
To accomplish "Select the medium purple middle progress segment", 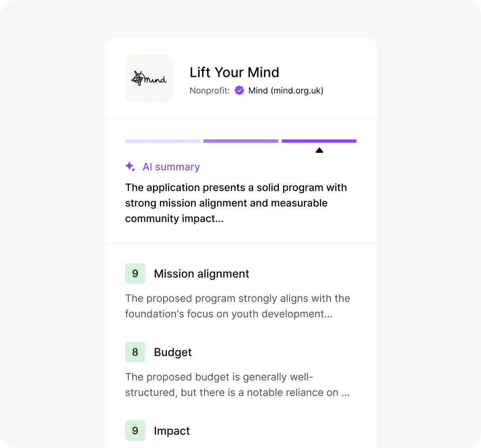I will (240, 141).
